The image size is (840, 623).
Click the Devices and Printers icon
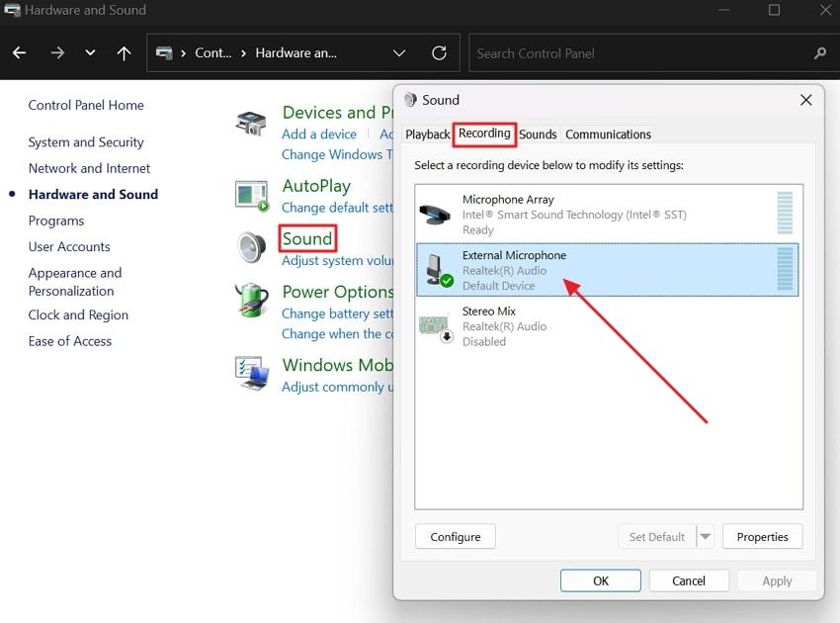click(x=251, y=123)
